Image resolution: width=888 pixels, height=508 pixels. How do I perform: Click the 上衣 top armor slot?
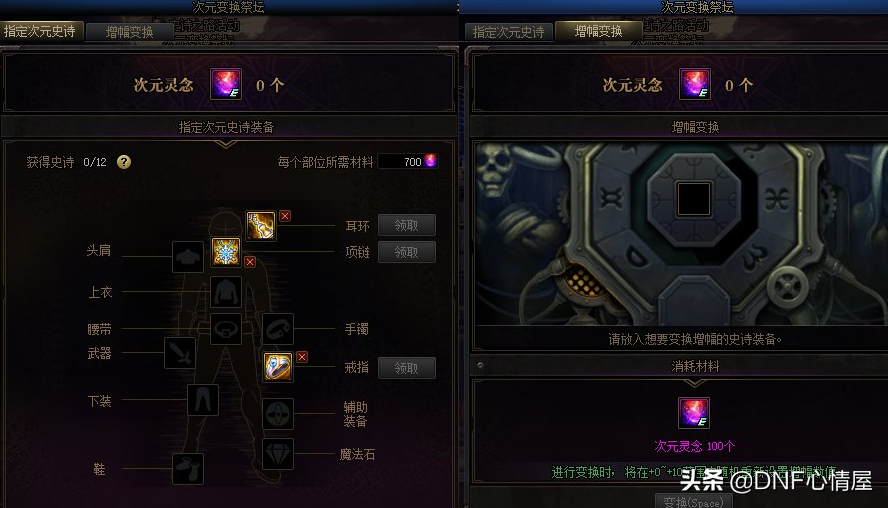226,292
